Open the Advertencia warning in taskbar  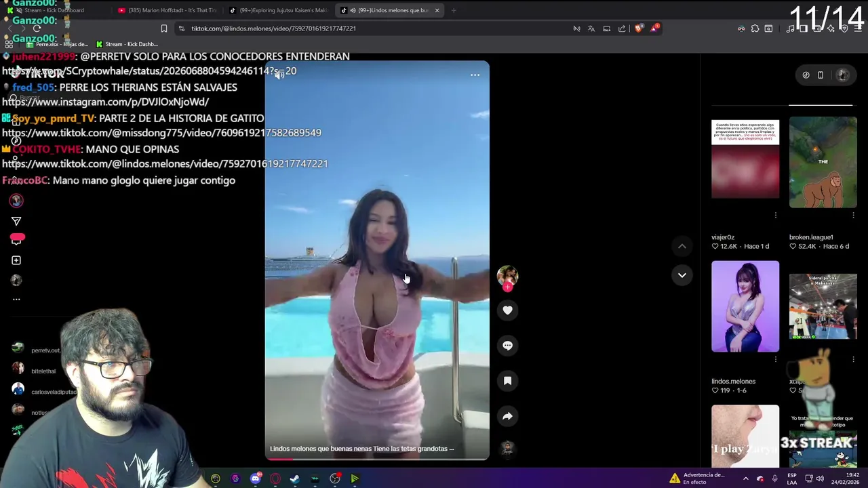[x=697, y=479]
